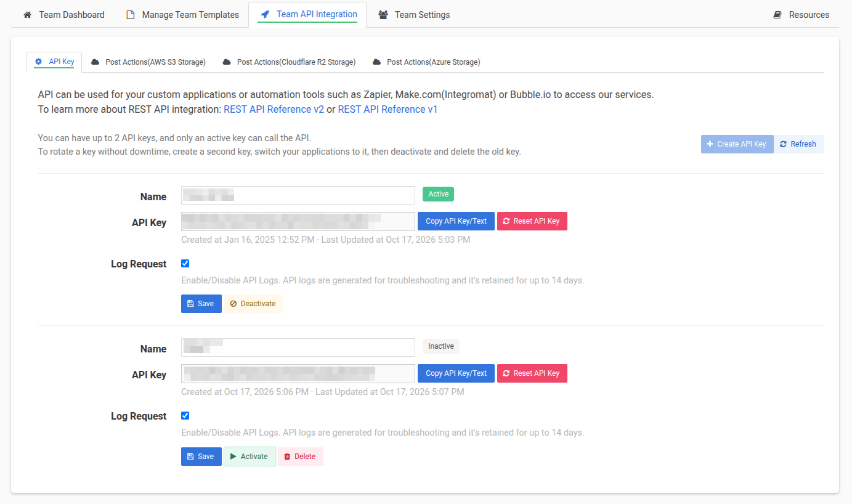The height and width of the screenshot is (504, 852).
Task: Open Manage Team Templates tab
Action: (x=182, y=15)
